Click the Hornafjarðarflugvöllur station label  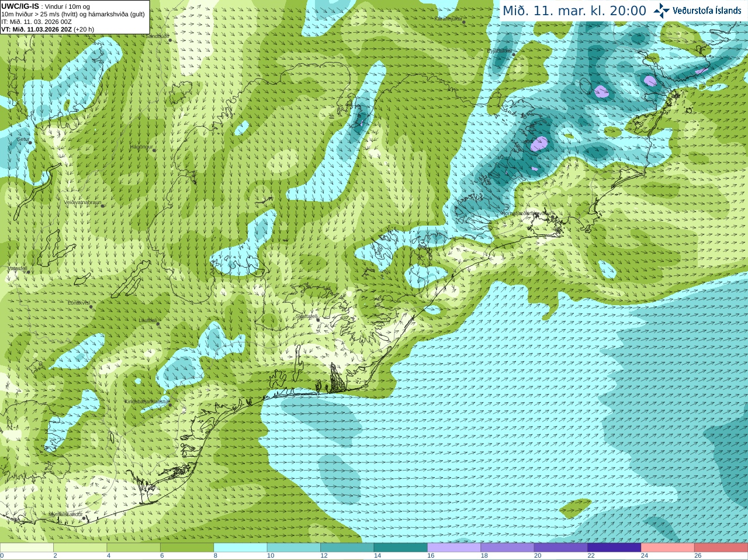pyautogui.click(x=527, y=213)
